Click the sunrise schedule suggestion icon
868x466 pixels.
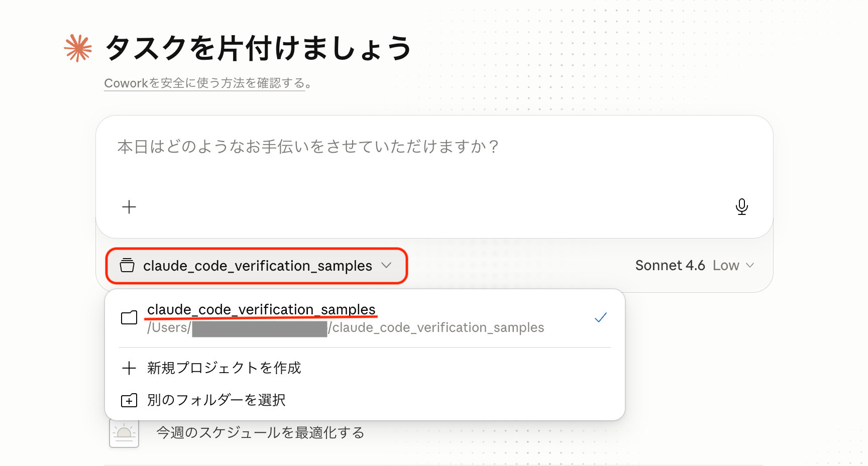tap(124, 433)
